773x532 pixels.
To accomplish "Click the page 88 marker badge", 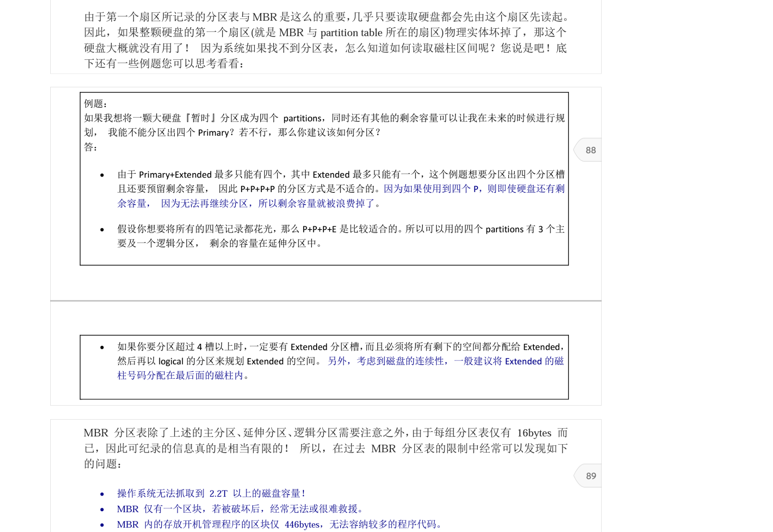I will 590,150.
